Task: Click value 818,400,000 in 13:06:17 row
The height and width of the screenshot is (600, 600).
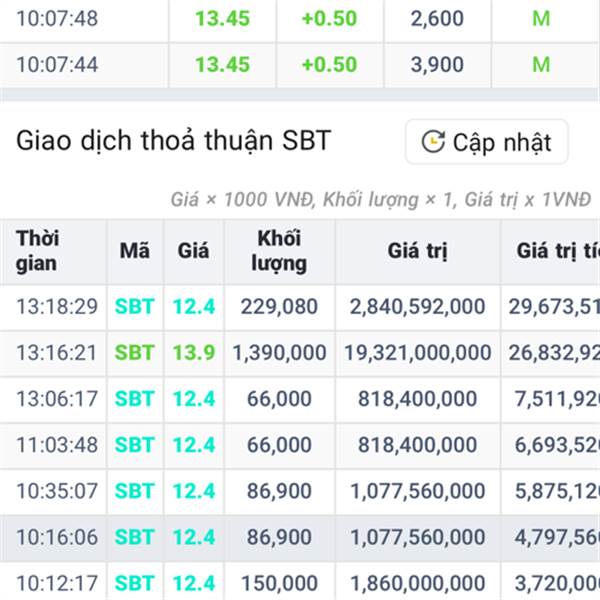Action: (417, 399)
